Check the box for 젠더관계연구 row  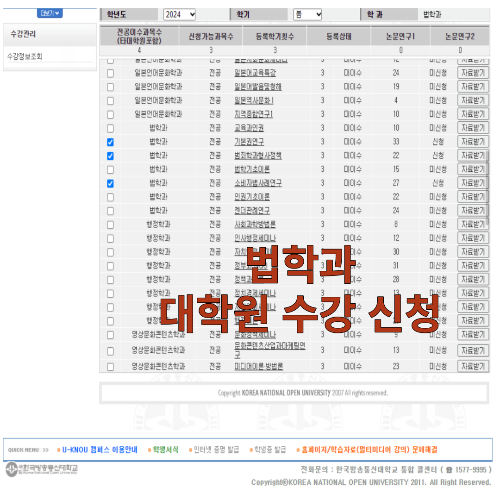coord(110,211)
